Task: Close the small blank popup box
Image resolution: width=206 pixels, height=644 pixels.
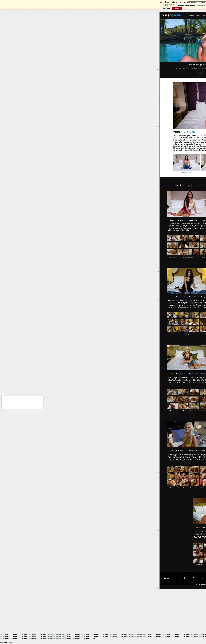Action: tap(3, 394)
